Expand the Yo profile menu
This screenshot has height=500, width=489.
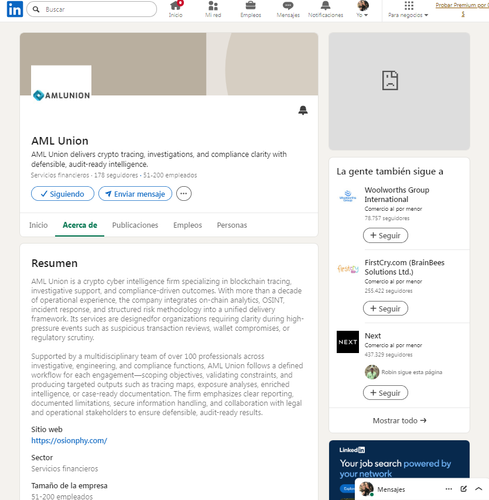tap(363, 9)
